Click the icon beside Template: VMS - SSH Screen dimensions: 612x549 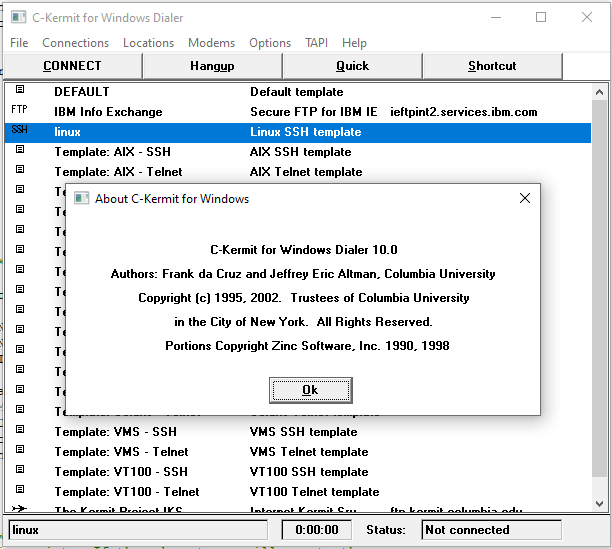tap(20, 429)
